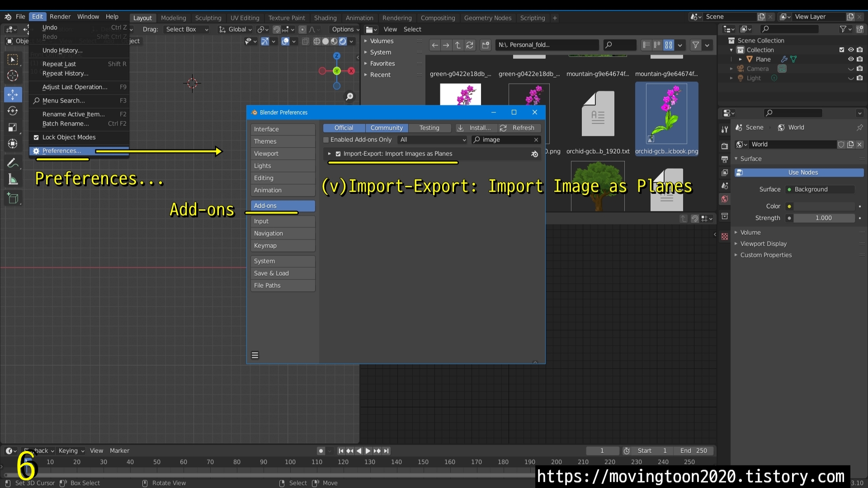Switch file browser to thumbnail display
The height and width of the screenshot is (488, 868).
(x=669, y=45)
